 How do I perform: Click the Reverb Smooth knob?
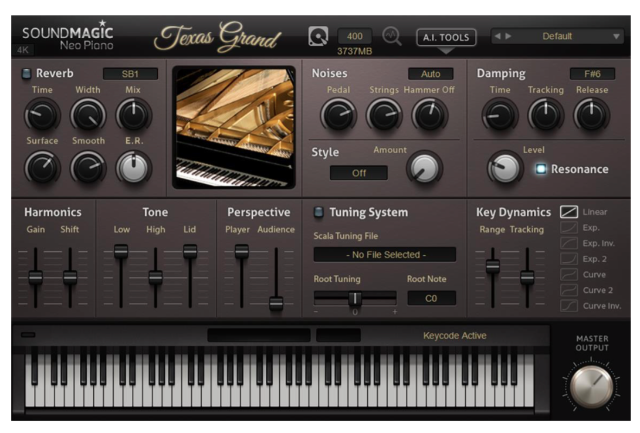[x=88, y=167]
